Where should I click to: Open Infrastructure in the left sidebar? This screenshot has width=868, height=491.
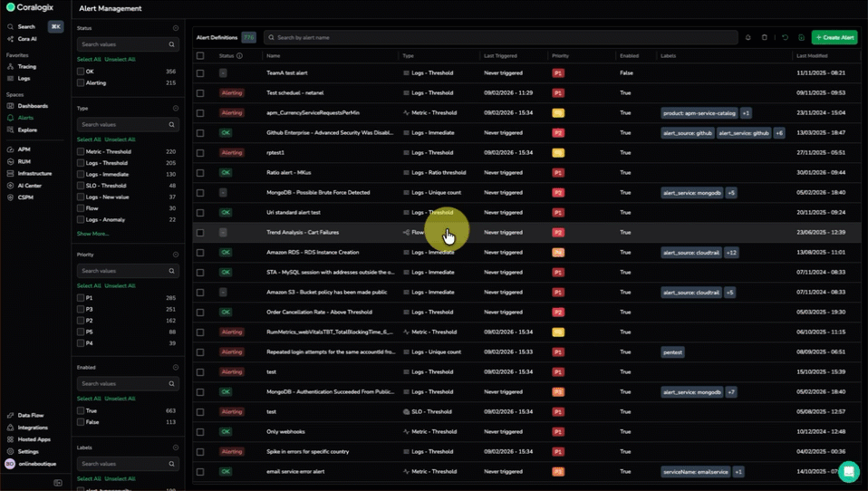tap(34, 173)
